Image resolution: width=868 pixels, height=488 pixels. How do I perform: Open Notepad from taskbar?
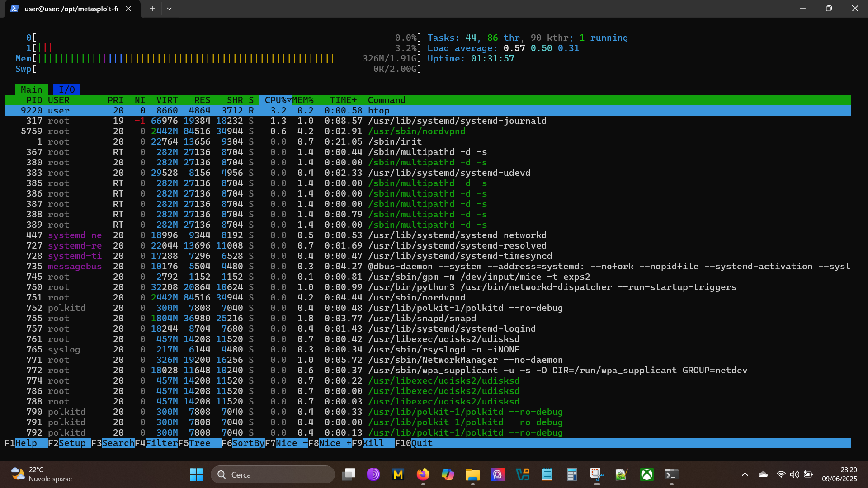(x=547, y=474)
